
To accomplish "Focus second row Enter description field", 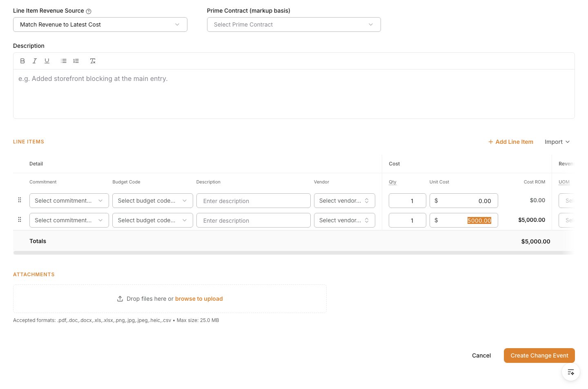I will pos(254,220).
